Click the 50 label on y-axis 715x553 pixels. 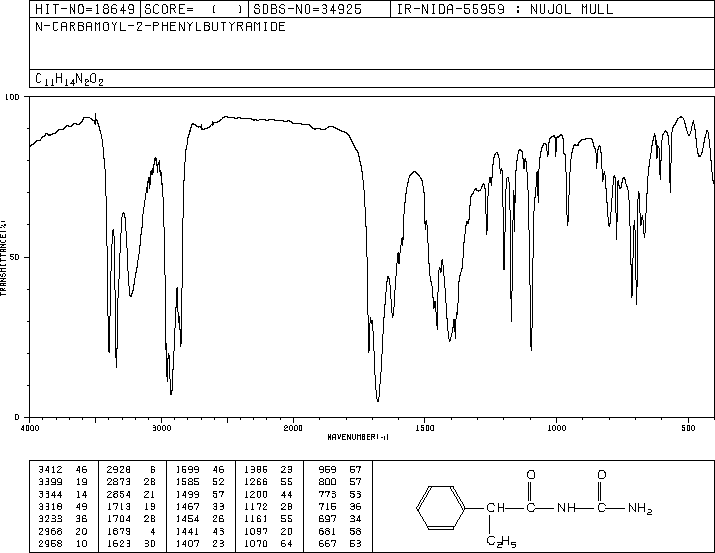15,257
